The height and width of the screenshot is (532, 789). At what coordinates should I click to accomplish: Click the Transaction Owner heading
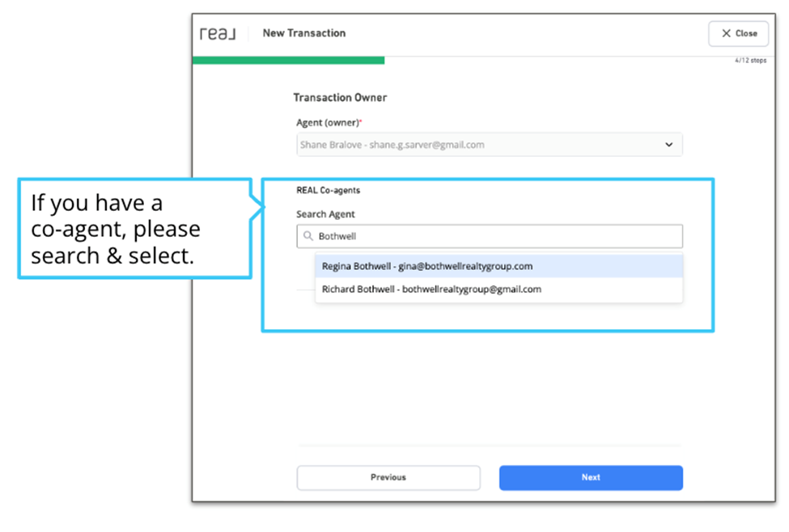tap(340, 98)
